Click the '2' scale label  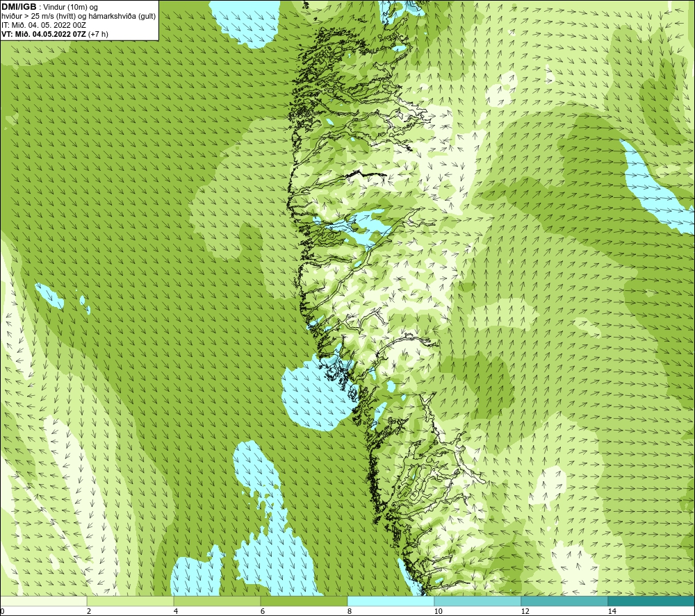click(x=89, y=611)
